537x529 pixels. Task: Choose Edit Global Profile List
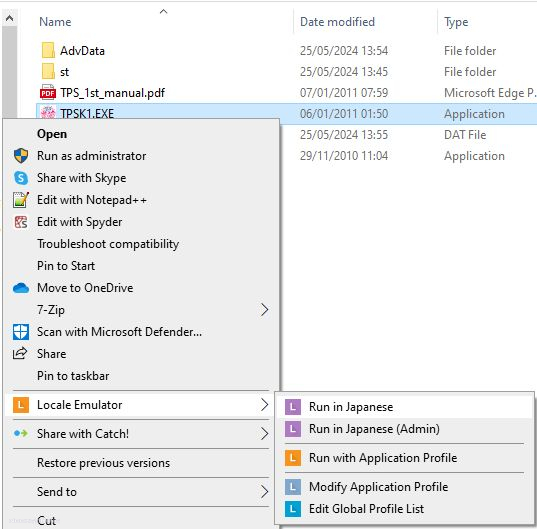405,509
